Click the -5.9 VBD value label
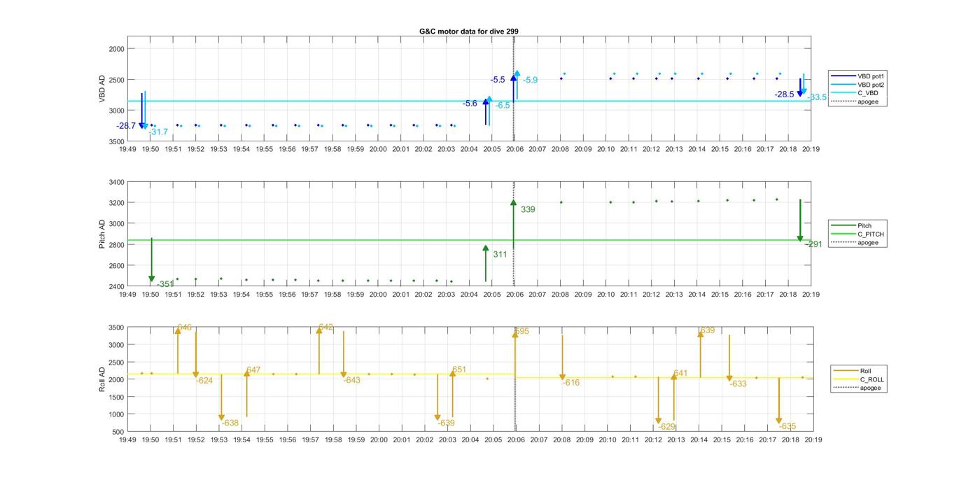Image resolution: width=980 pixels, height=485 pixels. [531, 80]
